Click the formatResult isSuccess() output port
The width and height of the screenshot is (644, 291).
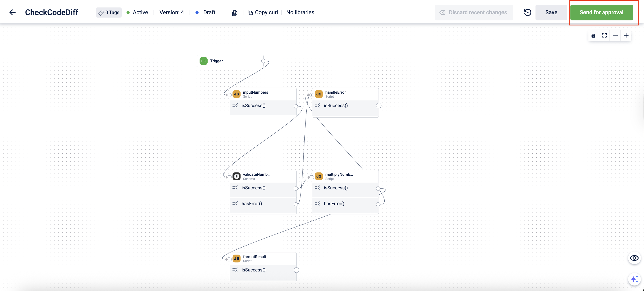pos(296,270)
